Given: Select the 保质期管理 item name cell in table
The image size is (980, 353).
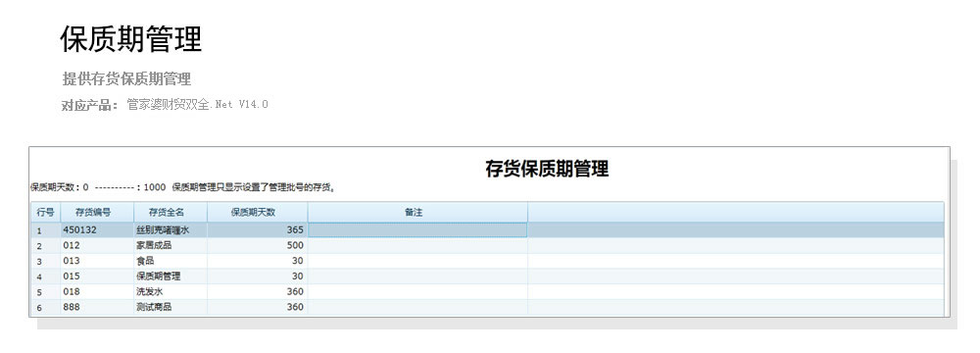Looking at the screenshot, I should coord(170,276).
